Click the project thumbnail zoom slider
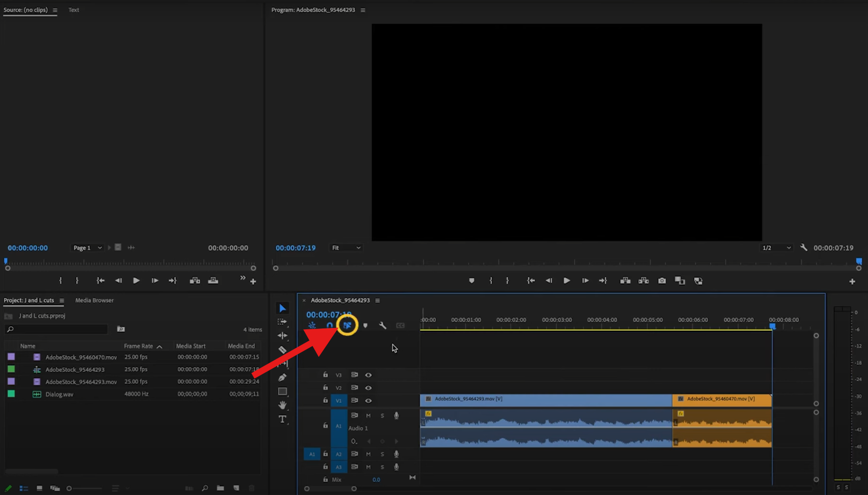The width and height of the screenshot is (868, 495). click(70, 488)
